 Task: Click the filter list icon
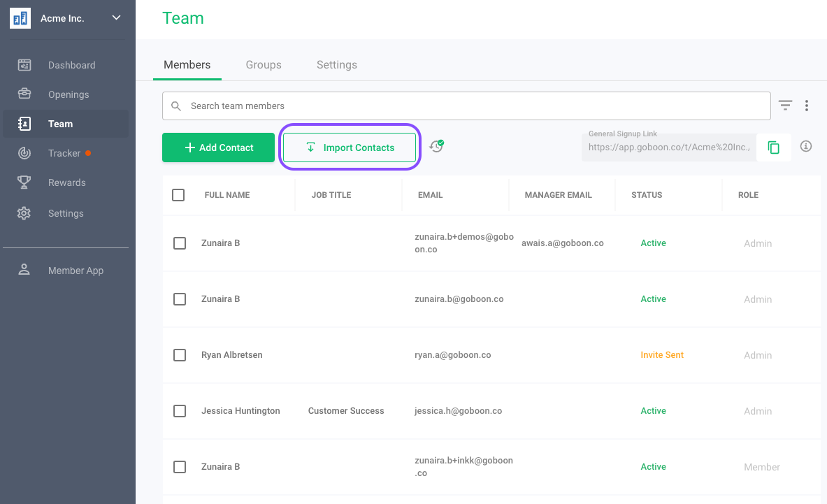[x=786, y=106]
